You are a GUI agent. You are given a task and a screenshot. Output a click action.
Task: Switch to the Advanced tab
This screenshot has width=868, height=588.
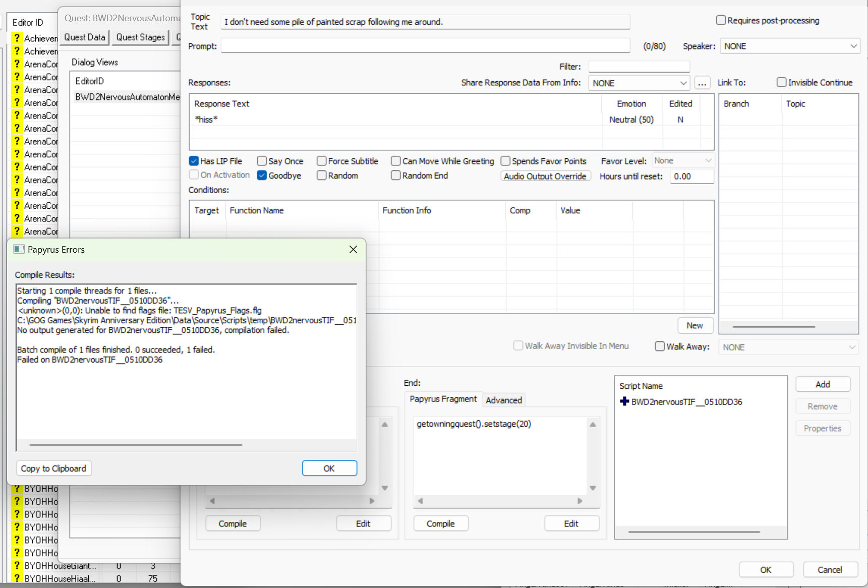point(503,400)
